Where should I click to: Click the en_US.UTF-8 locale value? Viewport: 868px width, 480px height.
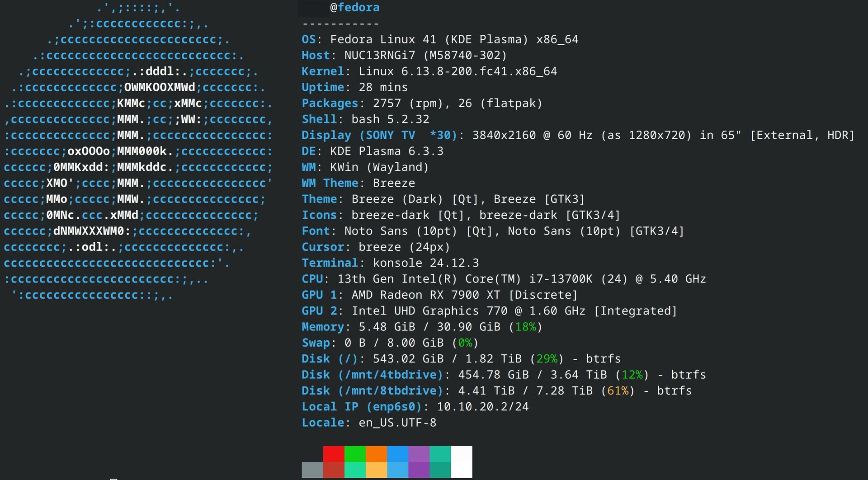click(397, 423)
